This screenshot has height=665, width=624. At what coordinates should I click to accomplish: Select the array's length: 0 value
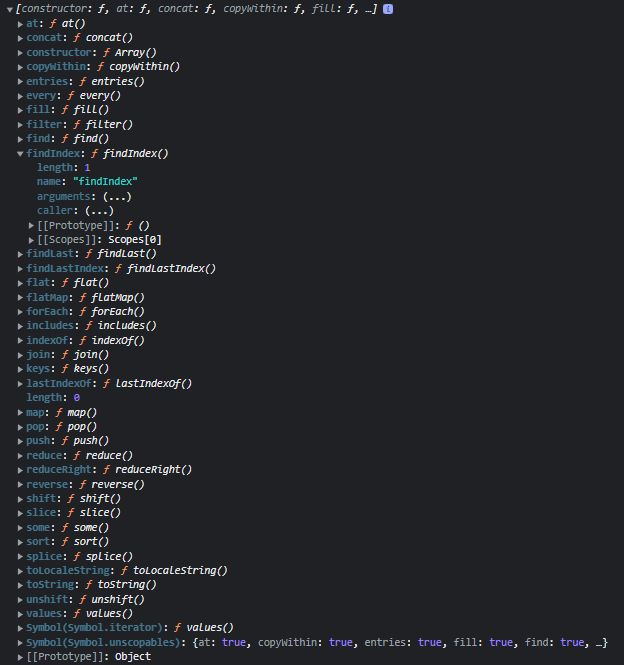(76, 398)
